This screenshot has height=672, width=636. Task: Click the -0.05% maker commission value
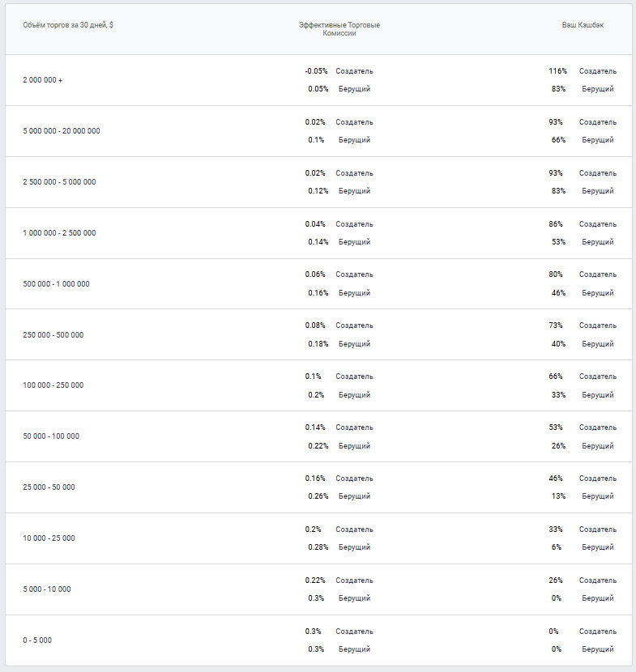click(x=316, y=71)
